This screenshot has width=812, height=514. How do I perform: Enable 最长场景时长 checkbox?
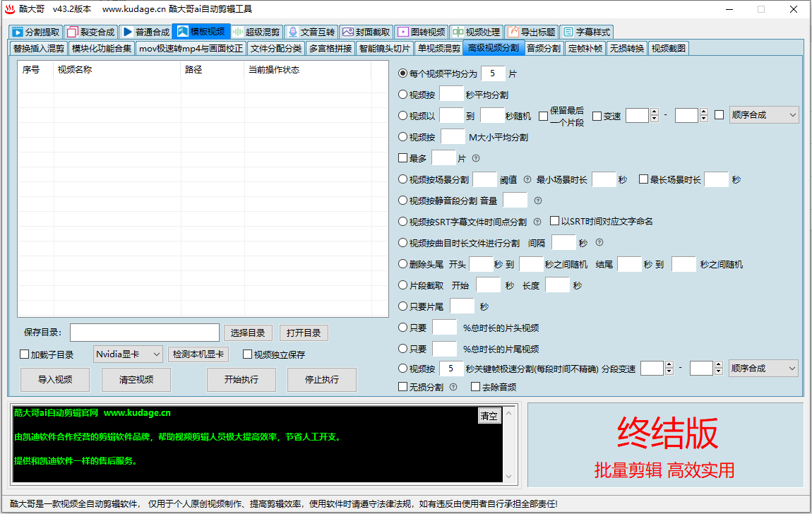[644, 179]
